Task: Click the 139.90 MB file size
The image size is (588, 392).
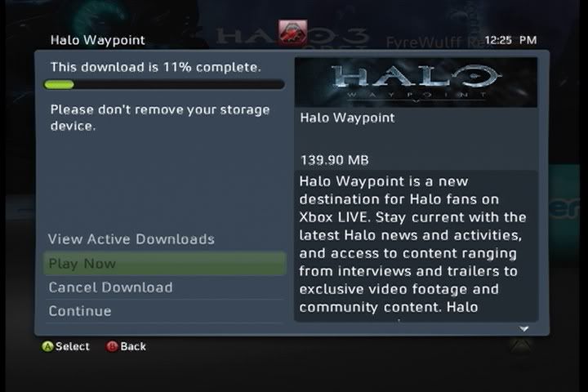Action: pos(335,161)
